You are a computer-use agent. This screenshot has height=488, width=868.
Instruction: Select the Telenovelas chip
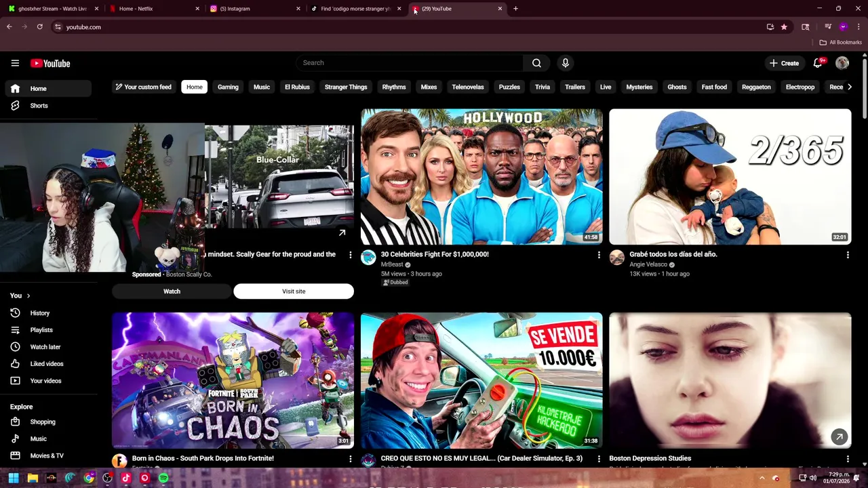pyautogui.click(x=468, y=87)
